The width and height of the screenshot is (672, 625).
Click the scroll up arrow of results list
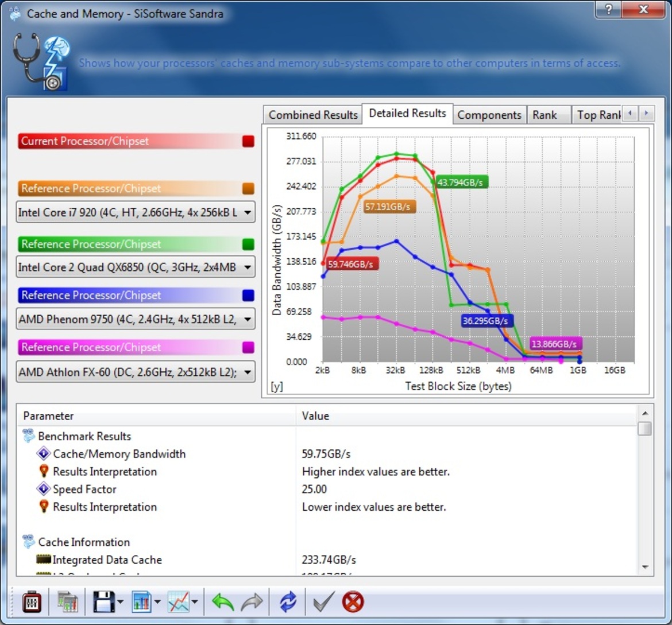pos(644,413)
